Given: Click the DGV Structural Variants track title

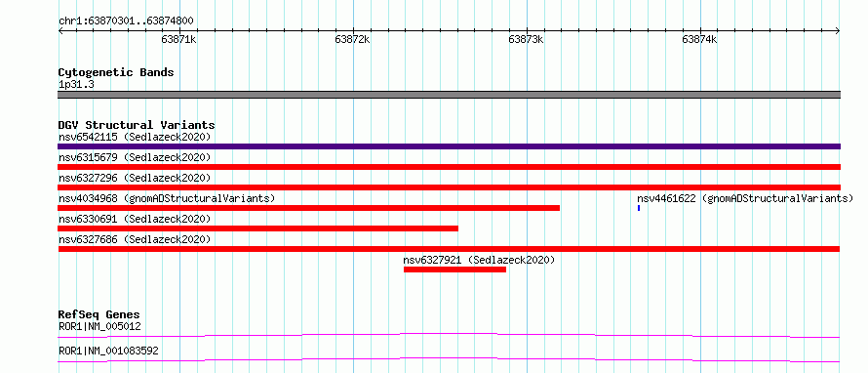Looking at the screenshot, I should [x=137, y=125].
